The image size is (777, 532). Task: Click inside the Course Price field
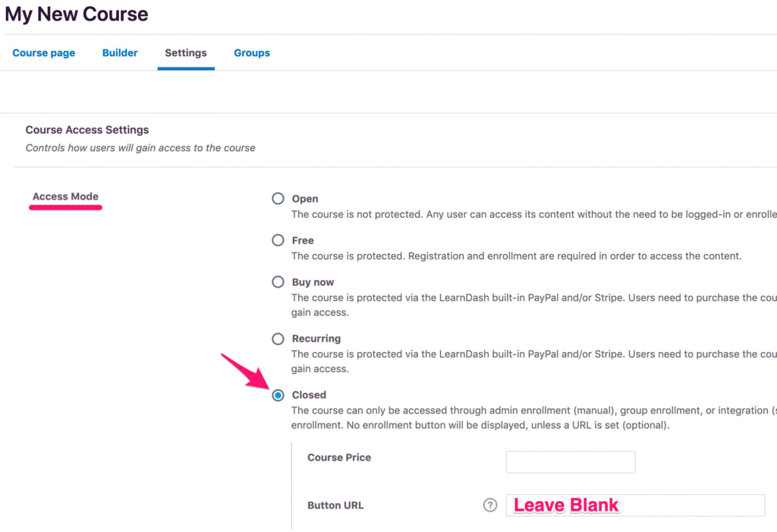click(x=571, y=461)
